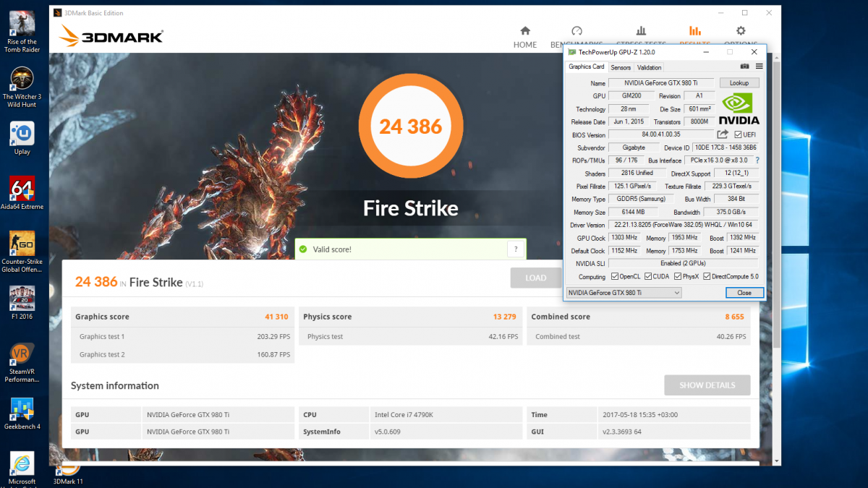The width and height of the screenshot is (868, 488).
Task: Open the Geekbench 4 shortcut
Action: 22,414
